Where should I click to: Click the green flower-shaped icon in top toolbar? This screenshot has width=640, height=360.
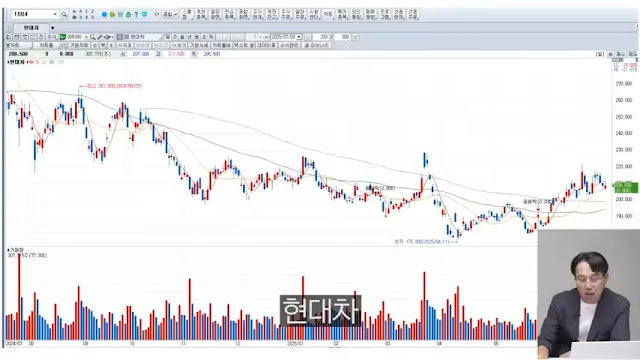point(112,14)
